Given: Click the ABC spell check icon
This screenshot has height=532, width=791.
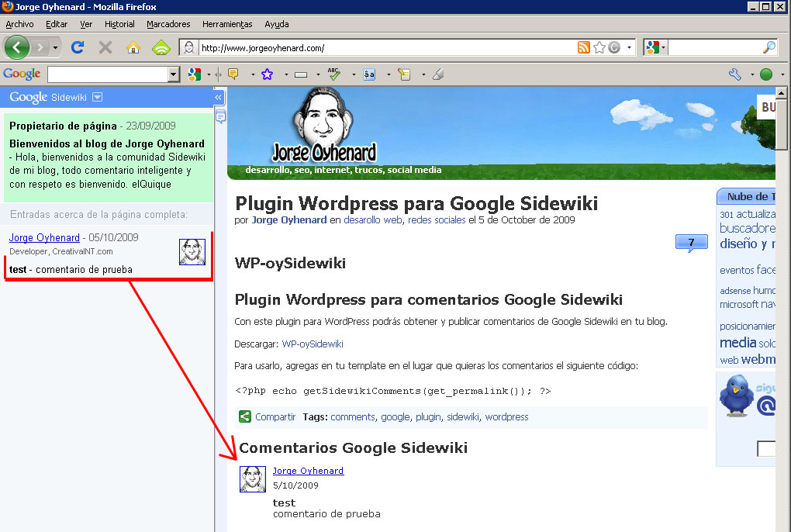Looking at the screenshot, I should coord(333,74).
